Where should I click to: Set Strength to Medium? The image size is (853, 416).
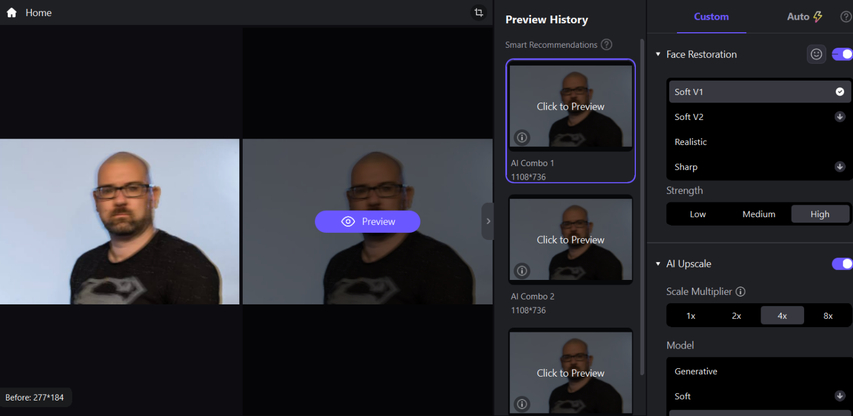(759, 214)
